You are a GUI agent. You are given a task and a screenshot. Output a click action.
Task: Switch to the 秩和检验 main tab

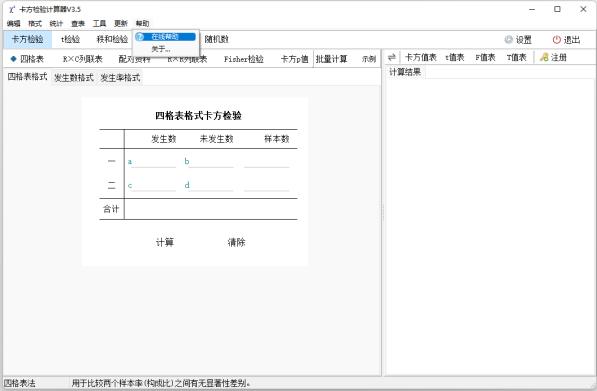click(x=112, y=39)
